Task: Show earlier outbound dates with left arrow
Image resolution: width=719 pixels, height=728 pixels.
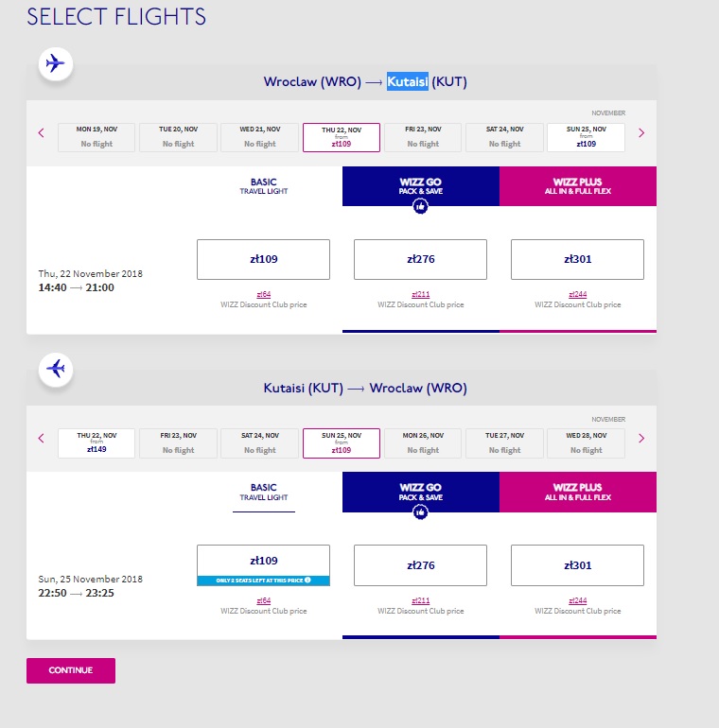Action: (x=42, y=133)
